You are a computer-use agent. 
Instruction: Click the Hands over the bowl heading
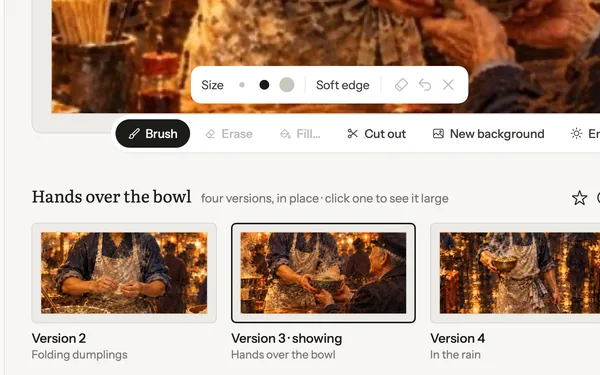click(x=111, y=197)
